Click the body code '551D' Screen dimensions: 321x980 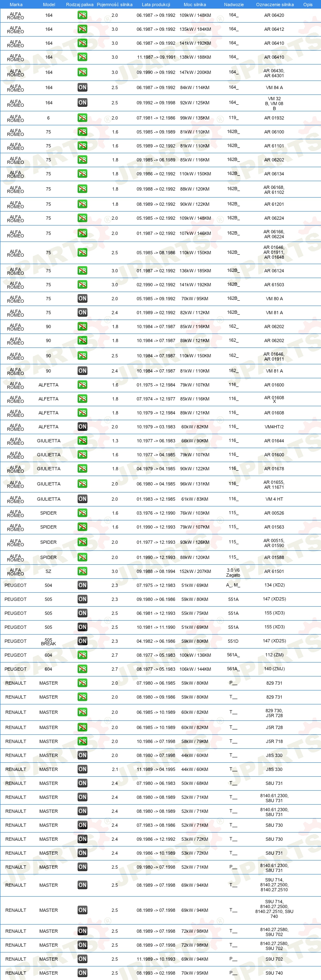click(233, 641)
